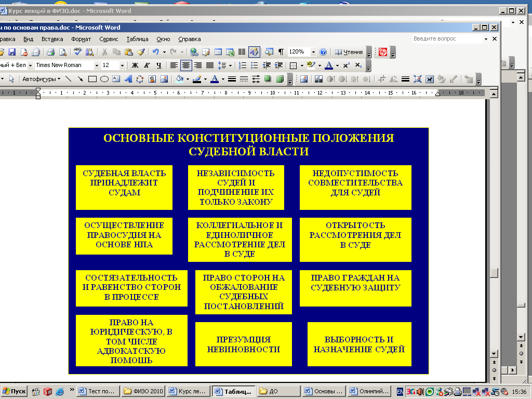Click the Paste clipboard icon
The width and height of the screenshot is (532, 399).
(x=129, y=52)
